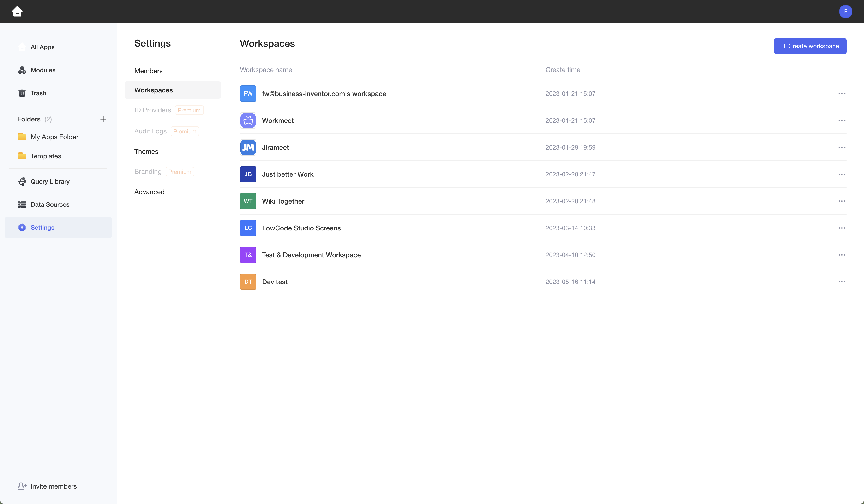Image resolution: width=864 pixels, height=504 pixels.
Task: Open the user avatar menu
Action: [x=845, y=11]
